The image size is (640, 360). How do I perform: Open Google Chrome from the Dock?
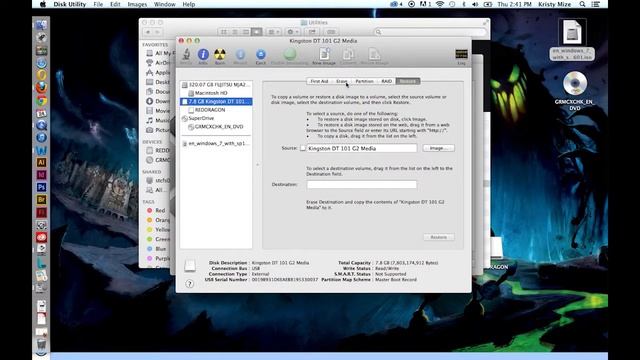point(41,100)
